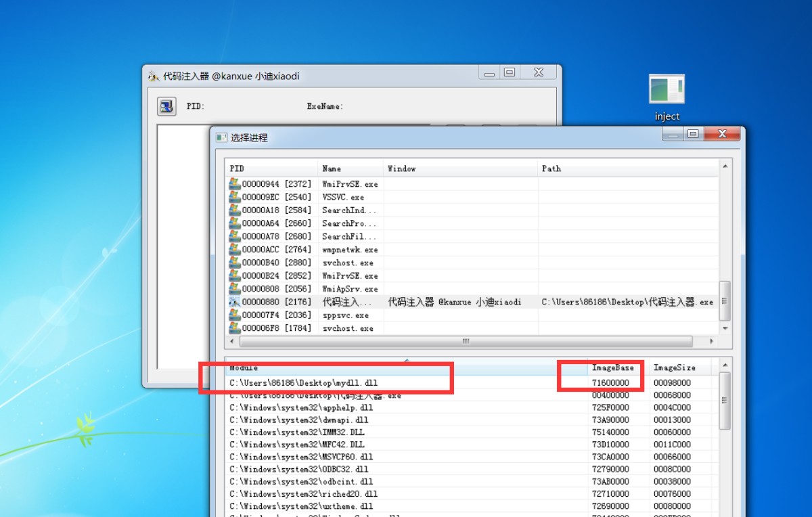Select module C:\Windows\system32\ODBC32.dll
The height and width of the screenshot is (517, 812).
tap(299, 469)
